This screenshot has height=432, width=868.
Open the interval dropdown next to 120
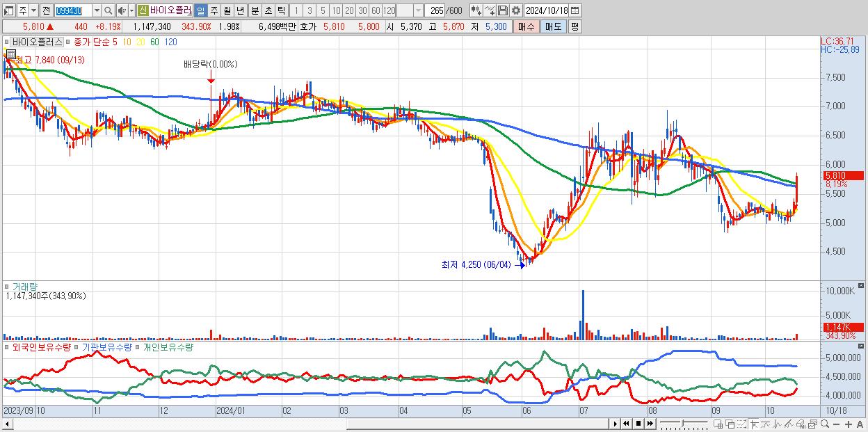point(418,10)
